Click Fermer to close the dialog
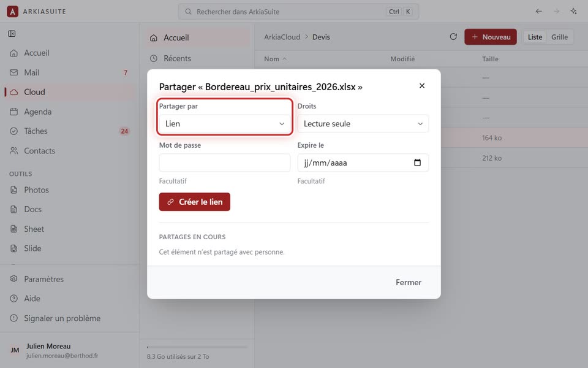The width and height of the screenshot is (588, 368). (409, 282)
